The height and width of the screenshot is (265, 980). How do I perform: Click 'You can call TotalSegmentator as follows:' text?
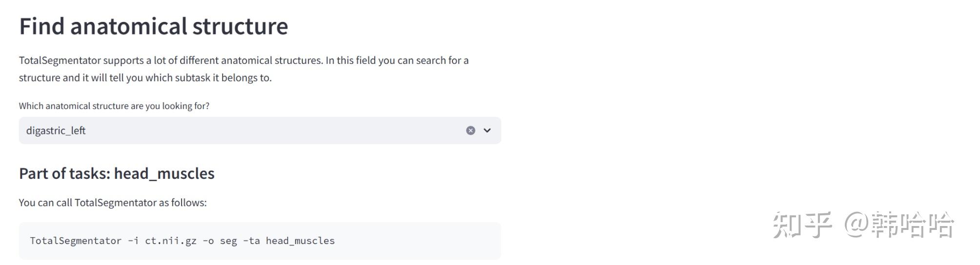coord(113,203)
